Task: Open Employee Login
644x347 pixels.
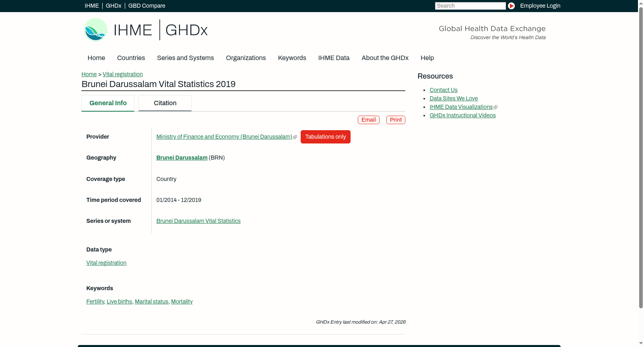Action: (540, 6)
